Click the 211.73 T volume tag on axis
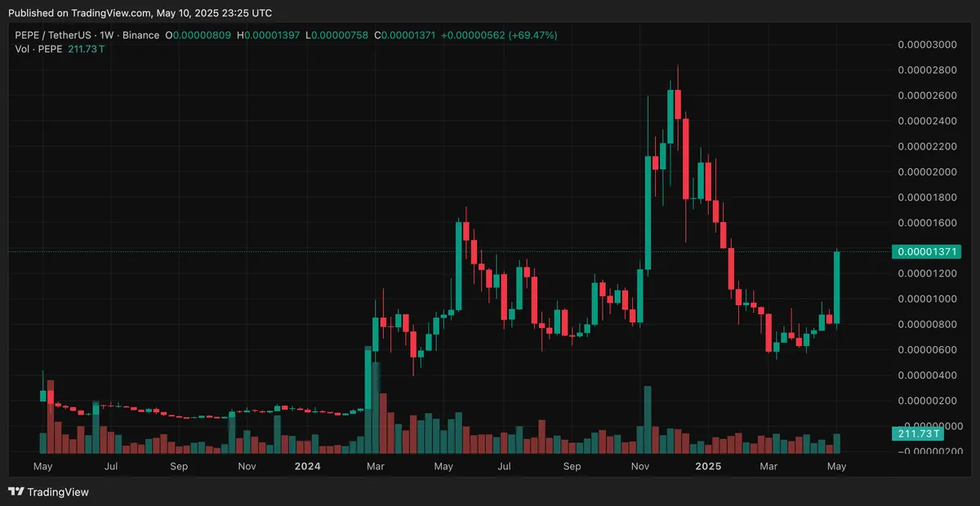 pos(915,433)
